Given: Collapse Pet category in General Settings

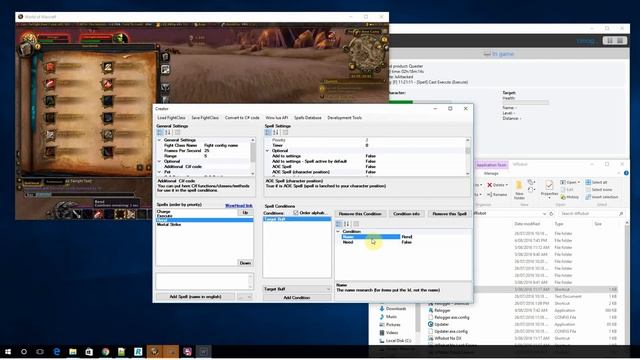Looking at the screenshot, I should tap(159, 172).
